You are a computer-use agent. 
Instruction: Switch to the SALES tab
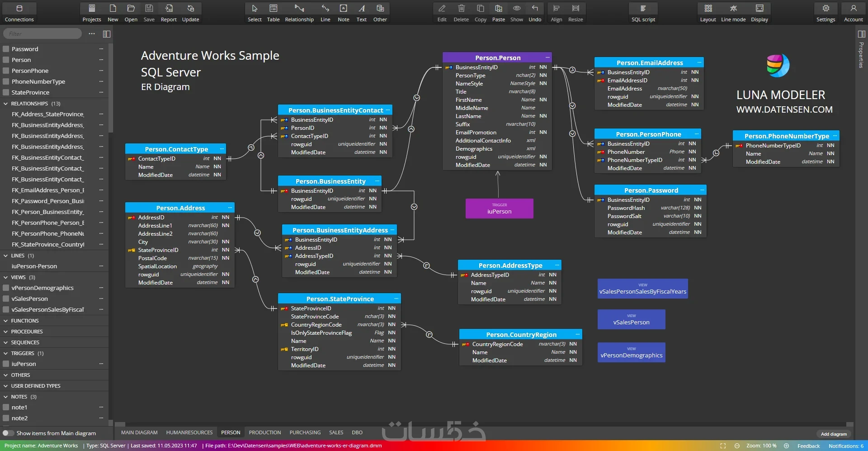pos(336,432)
